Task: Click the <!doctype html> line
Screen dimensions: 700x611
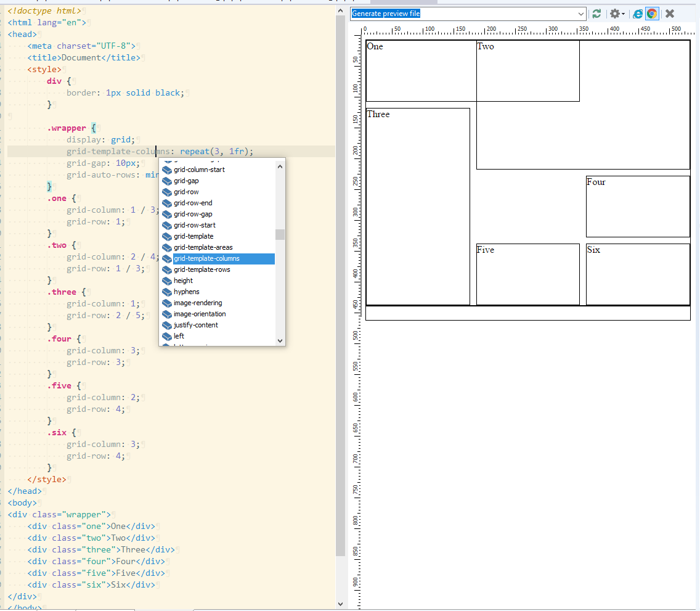Action: [44, 10]
